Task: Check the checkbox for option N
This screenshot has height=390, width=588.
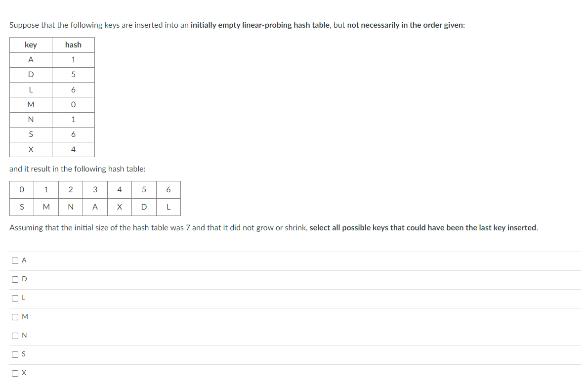Action: 15,335
